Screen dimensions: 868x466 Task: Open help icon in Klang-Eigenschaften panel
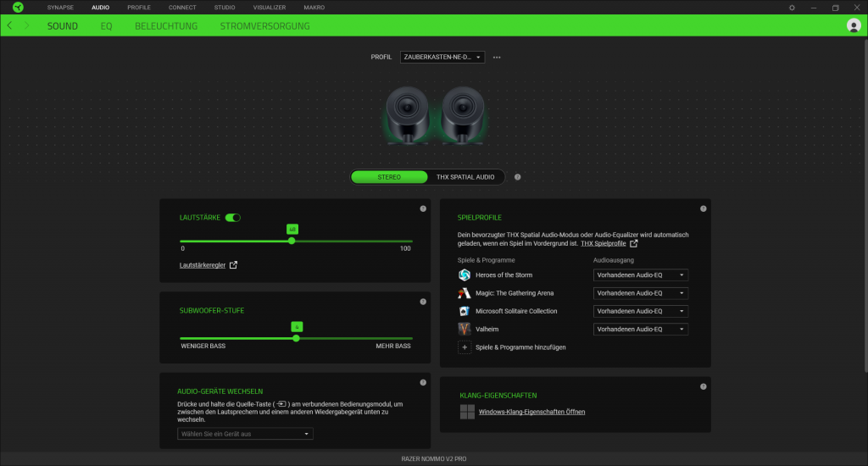703,386
